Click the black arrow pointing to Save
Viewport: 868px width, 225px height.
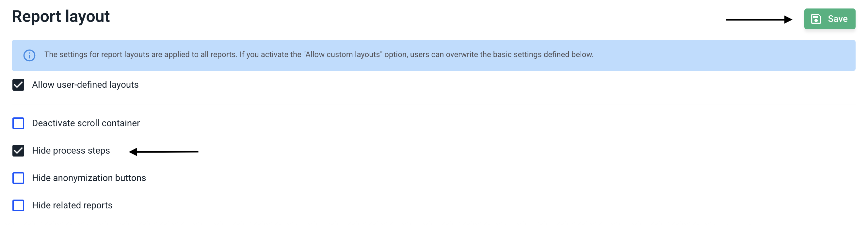[x=759, y=20]
